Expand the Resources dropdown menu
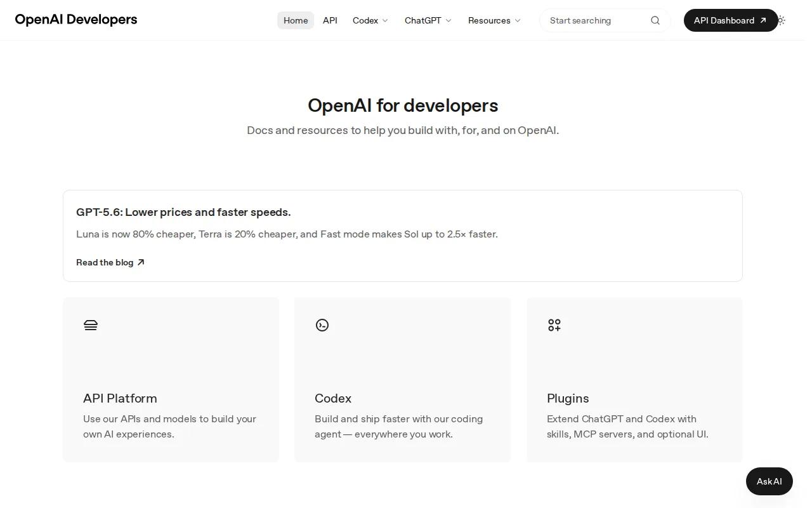812x508 pixels. 494,20
